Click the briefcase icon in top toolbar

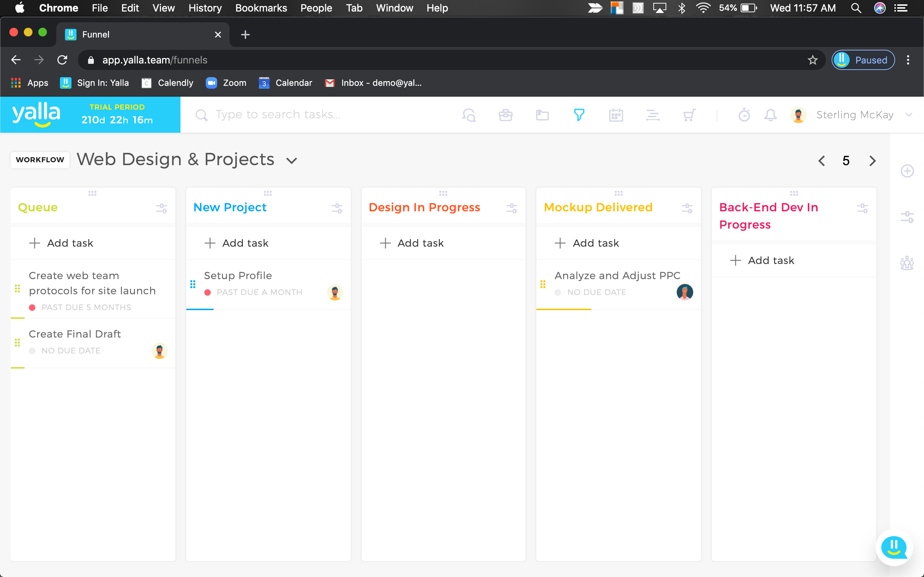(505, 115)
